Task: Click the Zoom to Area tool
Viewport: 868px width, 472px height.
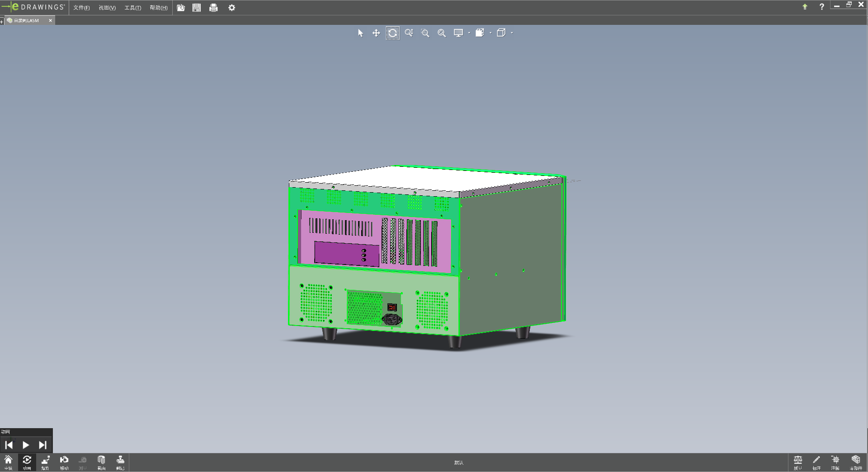Action: (425, 33)
